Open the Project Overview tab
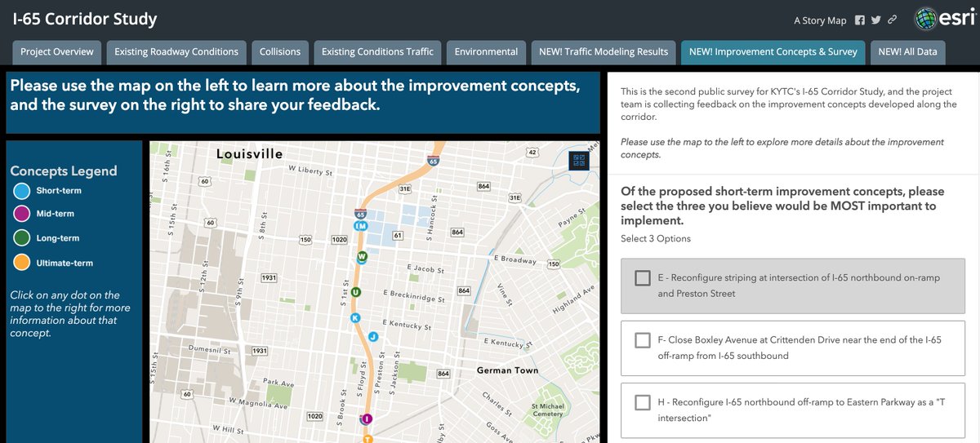The image size is (980, 443). tap(57, 52)
